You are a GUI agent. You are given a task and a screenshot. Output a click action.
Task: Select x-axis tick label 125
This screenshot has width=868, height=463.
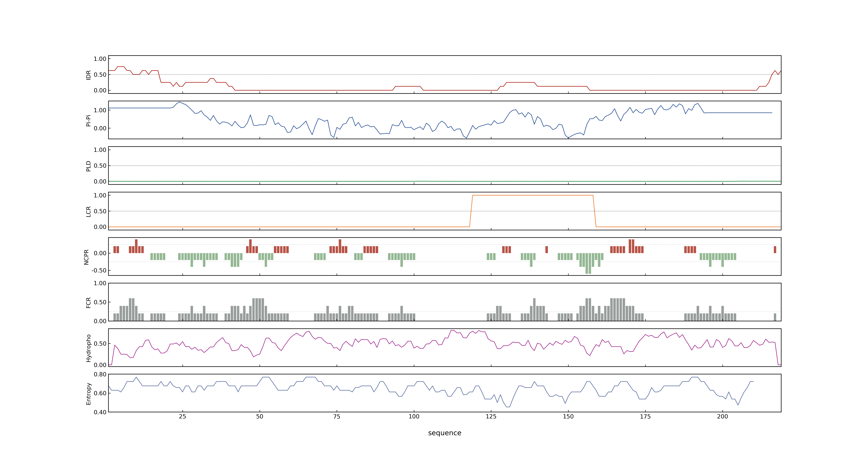coord(491,416)
